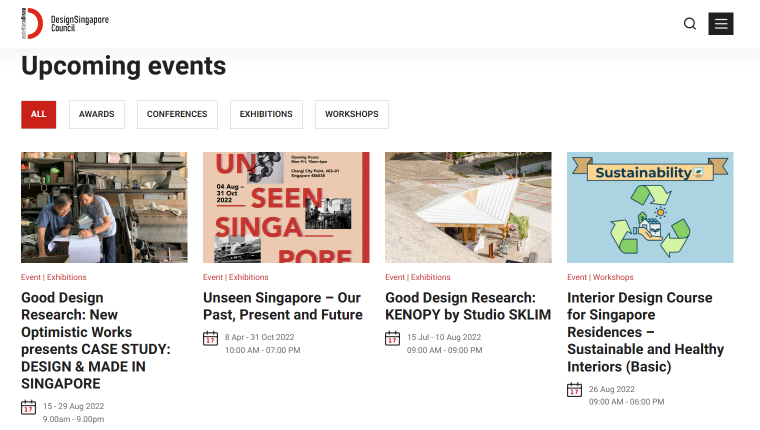
Task: Open Good Design Research: New Optimistic Works title
Action: click(x=96, y=340)
